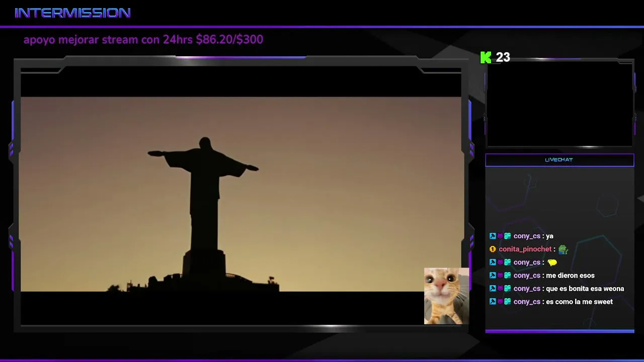This screenshot has width=644, height=362.
Task: Click the purple cat badge on the "que es bonita" row
Action: [500, 289]
